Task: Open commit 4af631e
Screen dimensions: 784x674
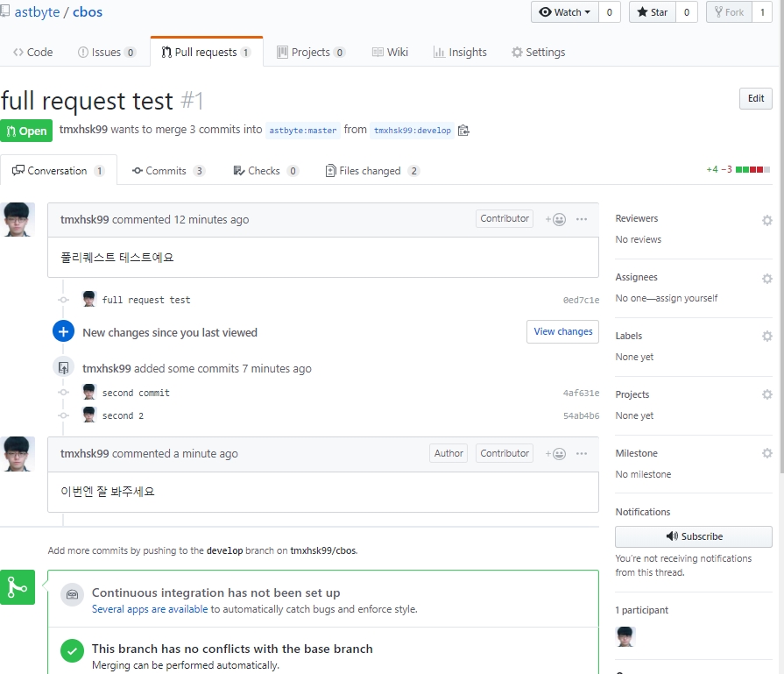Action: (x=581, y=393)
